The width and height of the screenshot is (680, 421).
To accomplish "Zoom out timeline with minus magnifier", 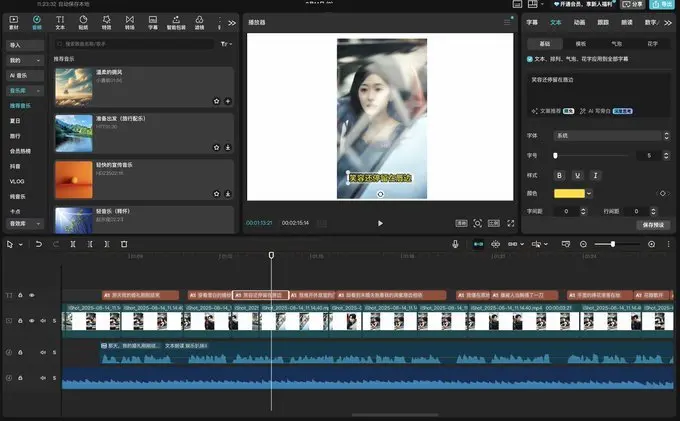I will (x=583, y=244).
